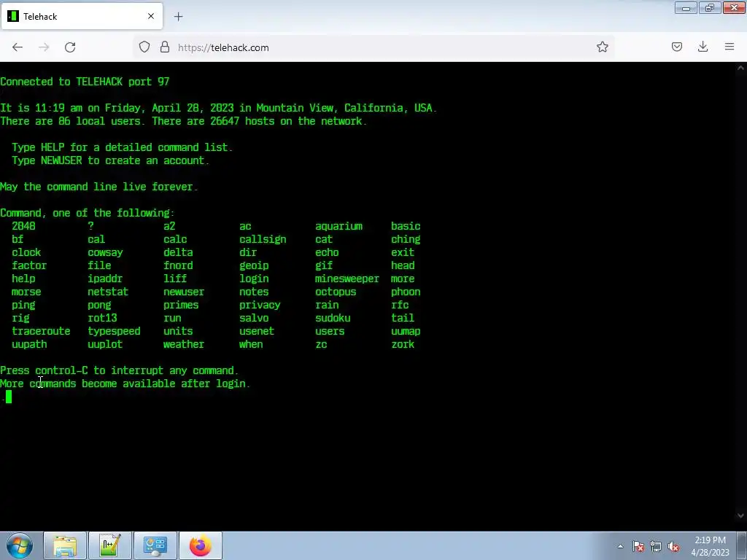Screen dimensions: 747x560
Task: Click the 'usenet' command text
Action: (x=257, y=332)
